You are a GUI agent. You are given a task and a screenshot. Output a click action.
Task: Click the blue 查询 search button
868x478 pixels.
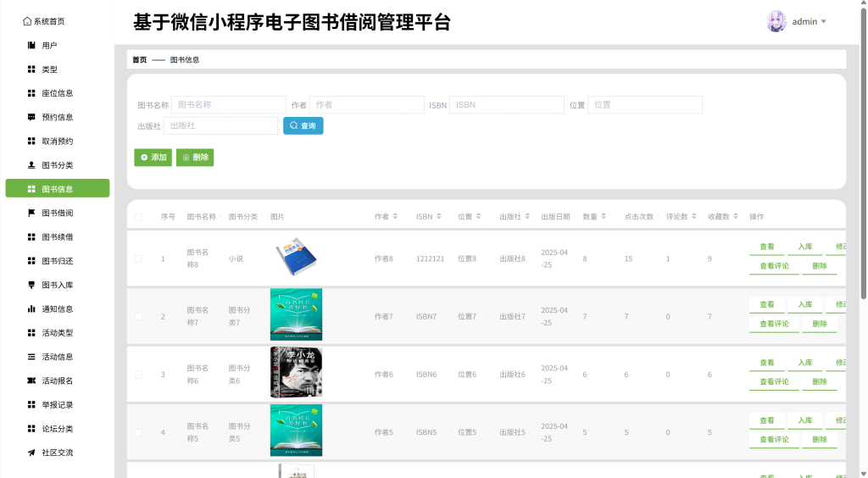(x=303, y=125)
